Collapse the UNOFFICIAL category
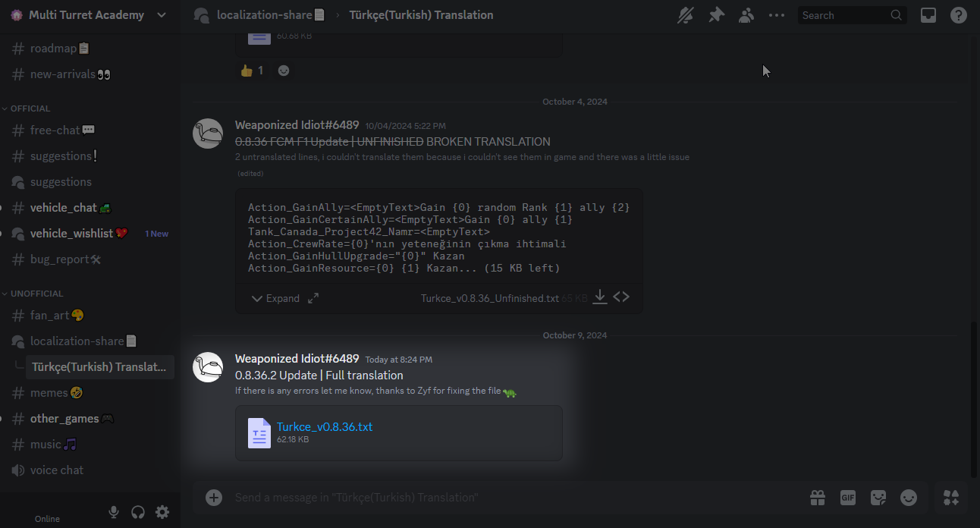The image size is (980, 528). (x=36, y=294)
